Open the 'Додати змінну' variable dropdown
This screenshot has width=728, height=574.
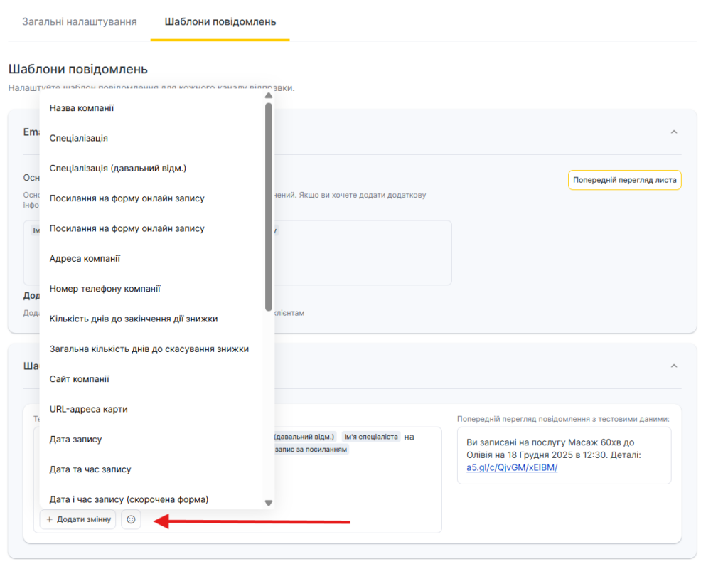point(78,520)
